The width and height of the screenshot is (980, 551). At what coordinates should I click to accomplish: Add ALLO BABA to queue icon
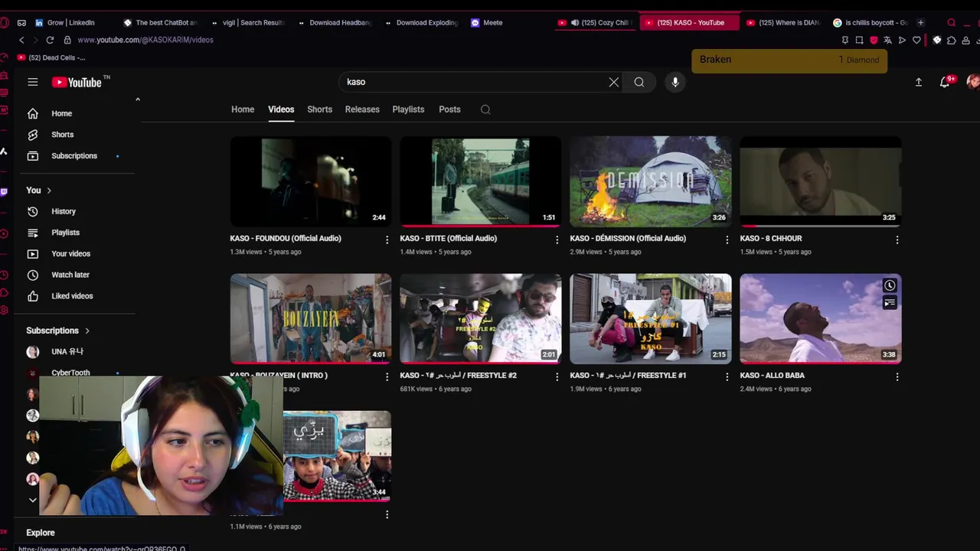click(890, 303)
